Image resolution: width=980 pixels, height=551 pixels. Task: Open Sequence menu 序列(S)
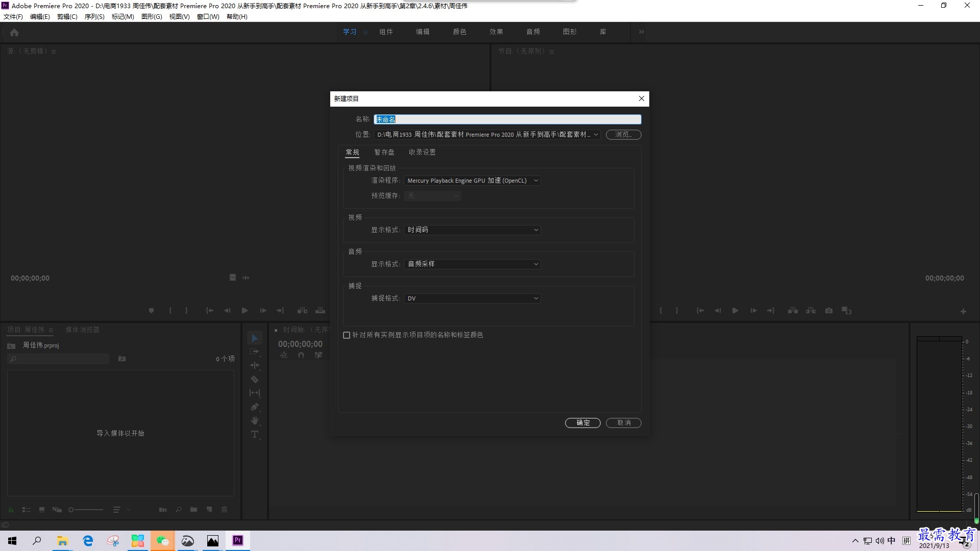point(94,17)
